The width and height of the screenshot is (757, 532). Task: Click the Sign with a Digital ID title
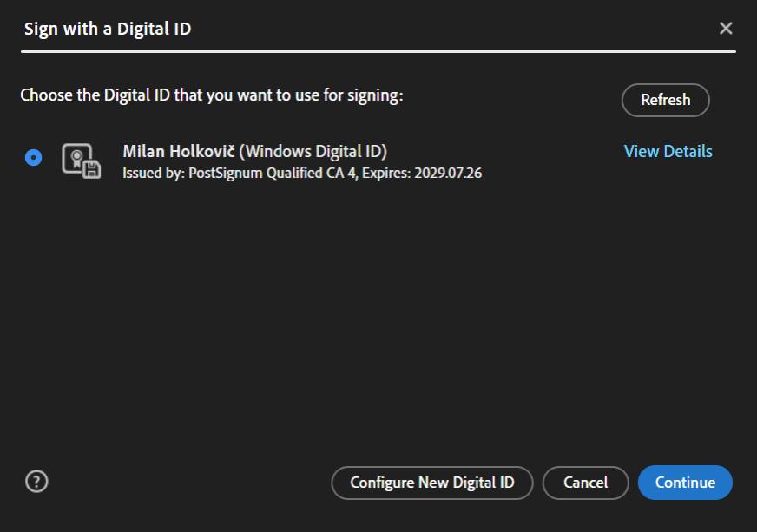coord(108,29)
